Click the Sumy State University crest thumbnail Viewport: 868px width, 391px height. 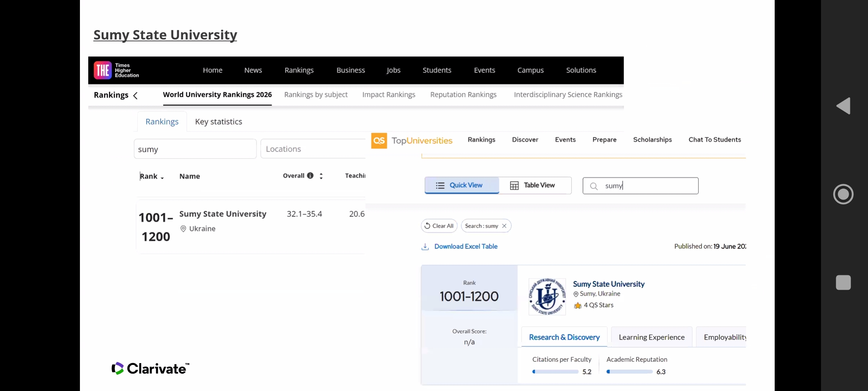(547, 297)
